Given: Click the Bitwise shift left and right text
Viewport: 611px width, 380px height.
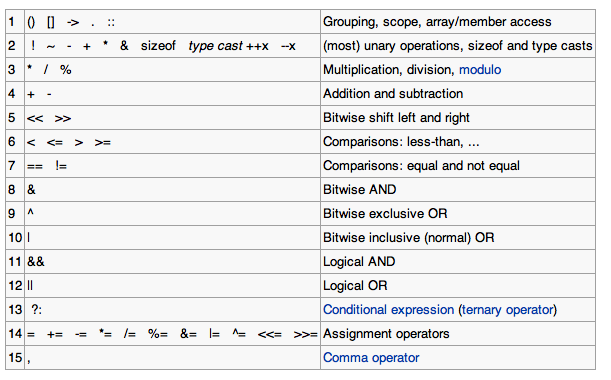Looking at the screenshot, I should coord(396,118).
